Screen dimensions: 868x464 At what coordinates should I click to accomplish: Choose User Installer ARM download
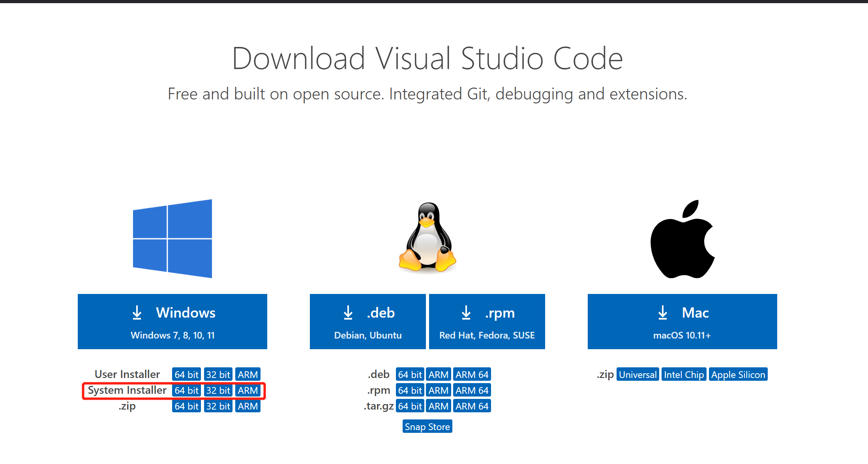pyautogui.click(x=247, y=374)
